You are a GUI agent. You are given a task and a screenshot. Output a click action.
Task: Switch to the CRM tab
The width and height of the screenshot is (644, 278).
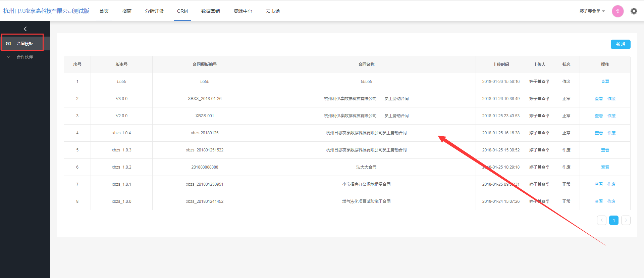[x=182, y=11]
